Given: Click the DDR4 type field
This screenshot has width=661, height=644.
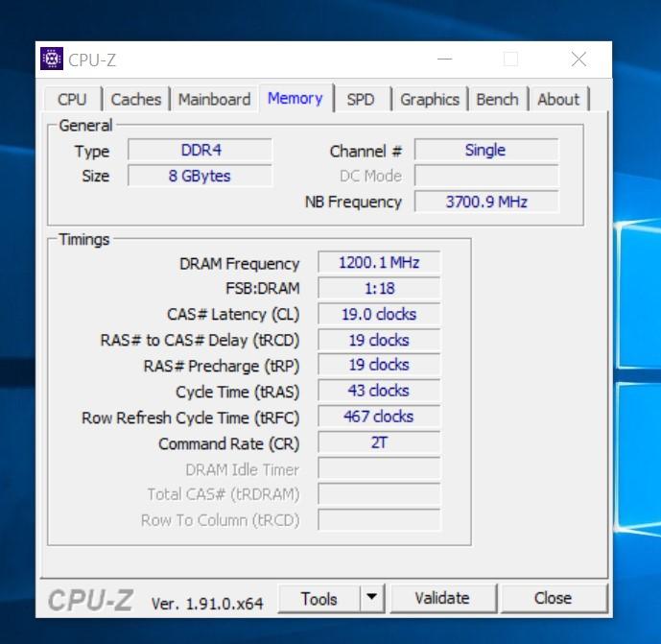Looking at the screenshot, I should point(201,150).
